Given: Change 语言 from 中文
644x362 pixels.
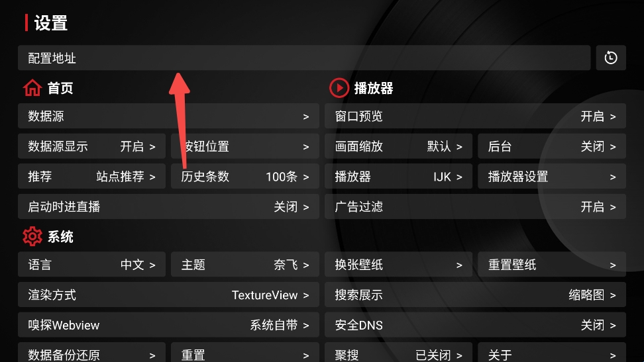Looking at the screenshot, I should 91,264.
